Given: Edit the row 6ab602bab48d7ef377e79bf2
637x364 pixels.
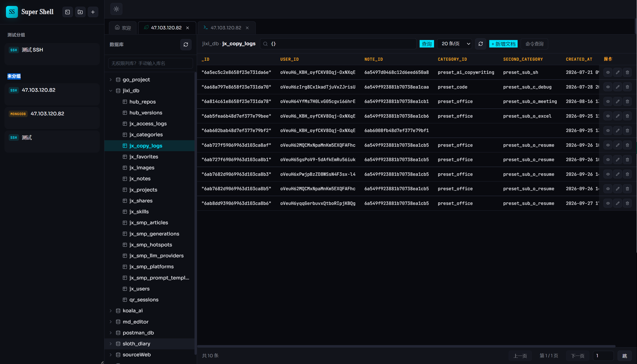Looking at the screenshot, I should (x=618, y=131).
